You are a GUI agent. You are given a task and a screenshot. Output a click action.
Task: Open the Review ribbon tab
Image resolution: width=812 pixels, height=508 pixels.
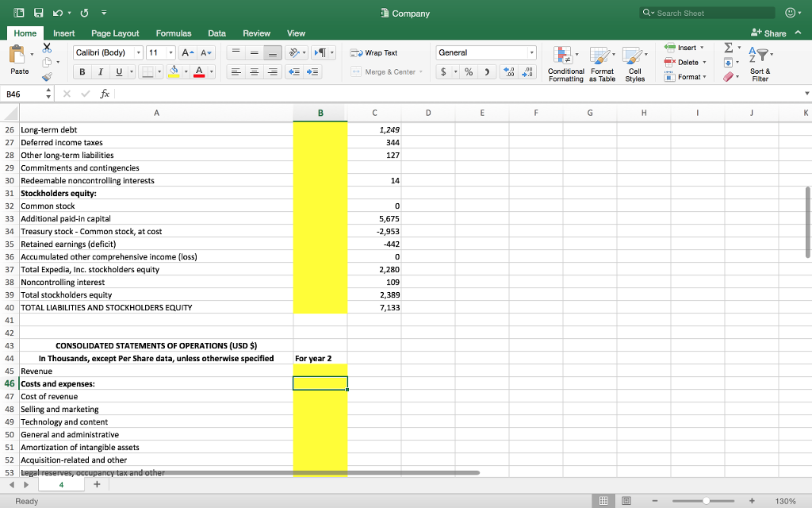point(256,33)
